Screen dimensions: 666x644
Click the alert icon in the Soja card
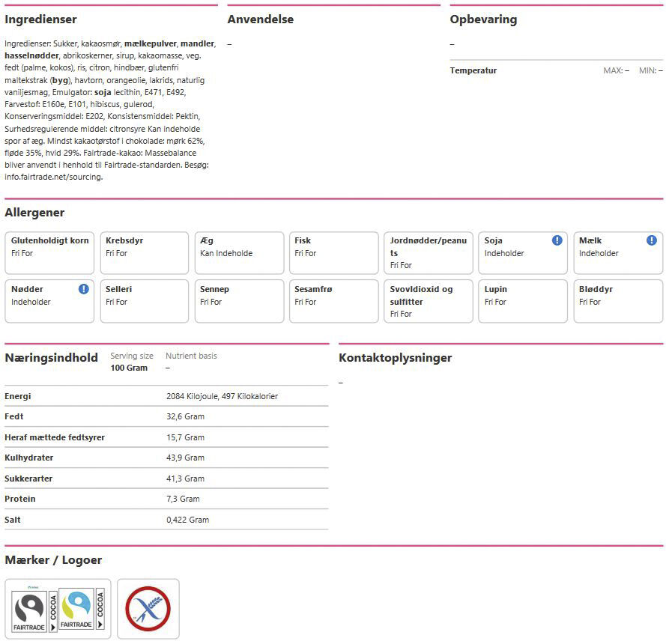(557, 240)
